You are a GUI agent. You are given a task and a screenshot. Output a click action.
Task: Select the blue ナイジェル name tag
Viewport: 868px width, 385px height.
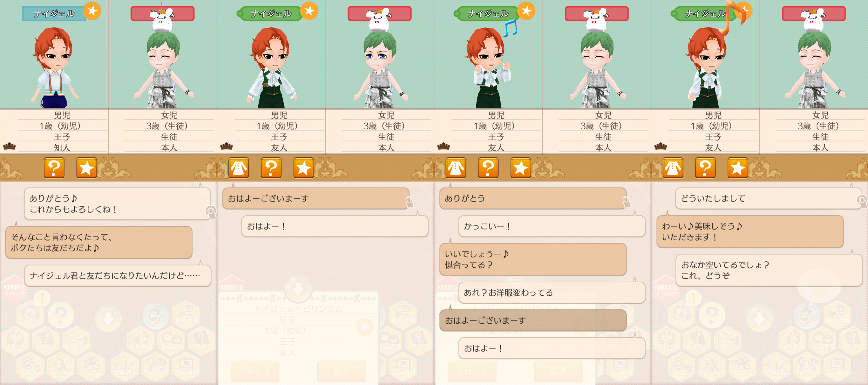click(54, 14)
